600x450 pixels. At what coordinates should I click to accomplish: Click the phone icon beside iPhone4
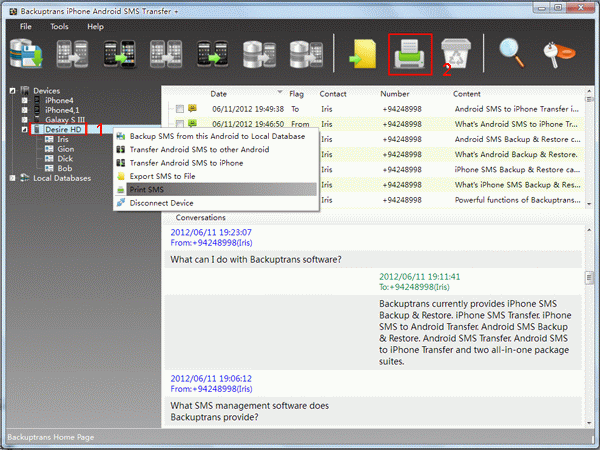tap(37, 101)
